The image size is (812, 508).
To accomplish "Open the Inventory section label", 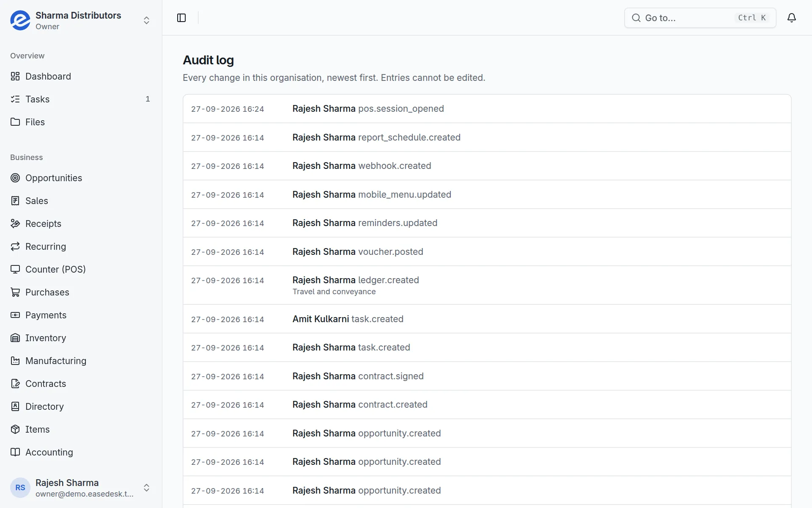I will [x=46, y=338].
